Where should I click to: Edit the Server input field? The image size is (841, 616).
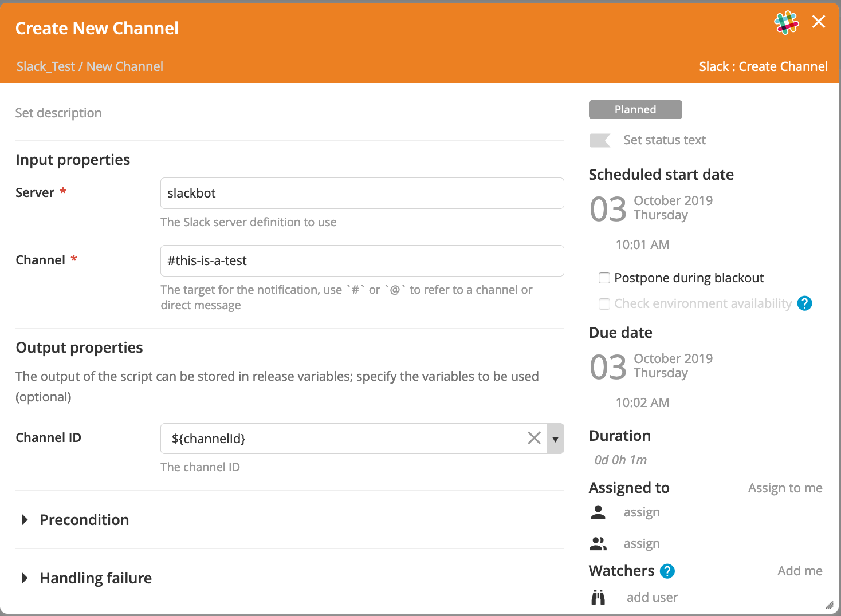(x=362, y=193)
